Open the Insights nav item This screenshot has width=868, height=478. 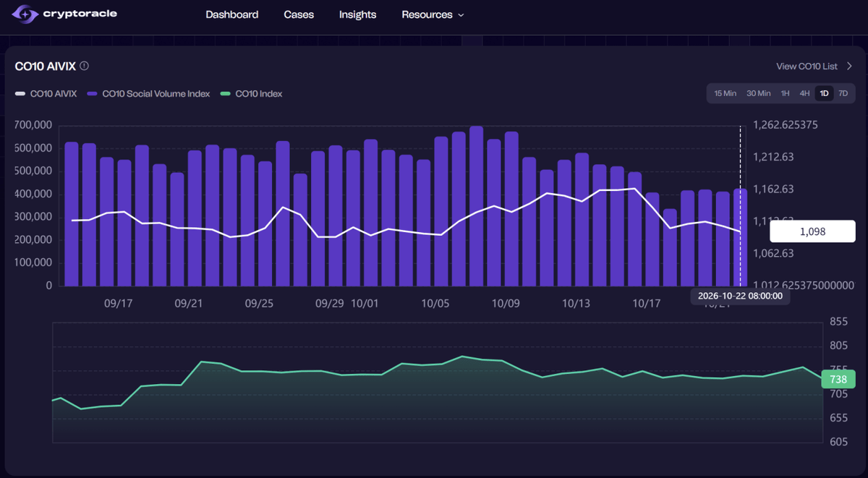coord(357,14)
